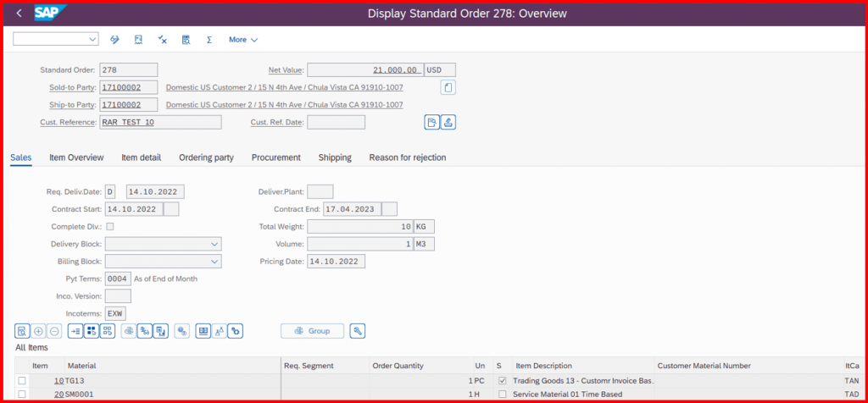This screenshot has width=868, height=403.
Task: Click the item conditions pricing icon
Action: pos(145,331)
